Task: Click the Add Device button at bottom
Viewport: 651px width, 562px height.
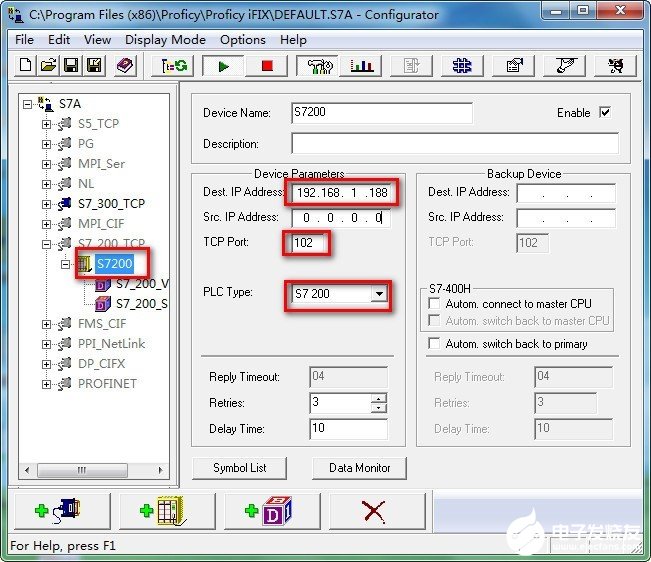Action: pyautogui.click(x=163, y=511)
